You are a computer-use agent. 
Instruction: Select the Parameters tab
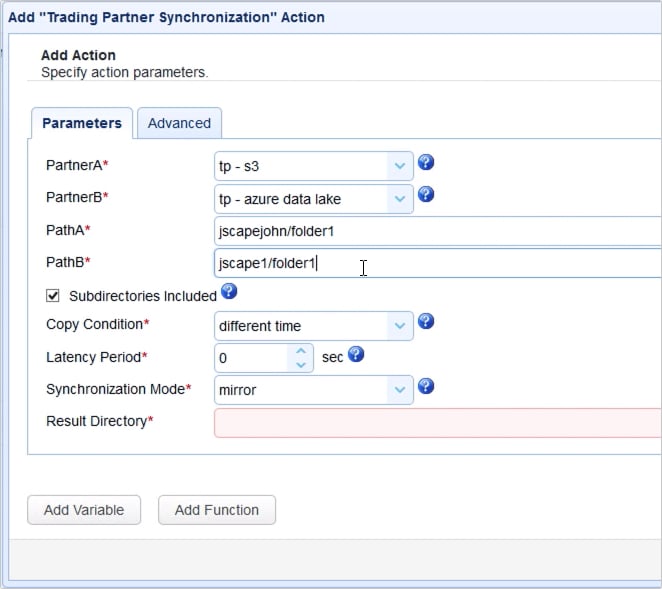(82, 123)
